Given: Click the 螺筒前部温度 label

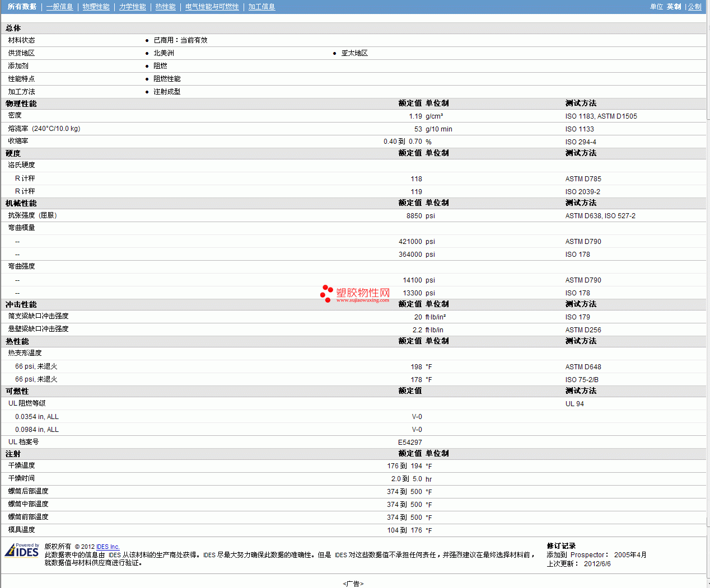Looking at the screenshot, I should click(x=29, y=517).
